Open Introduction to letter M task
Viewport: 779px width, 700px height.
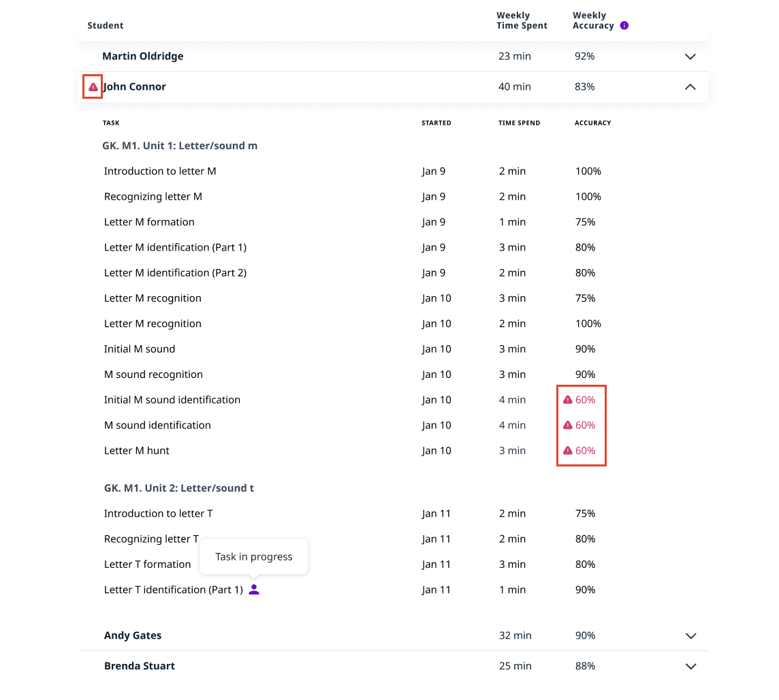[x=160, y=172]
